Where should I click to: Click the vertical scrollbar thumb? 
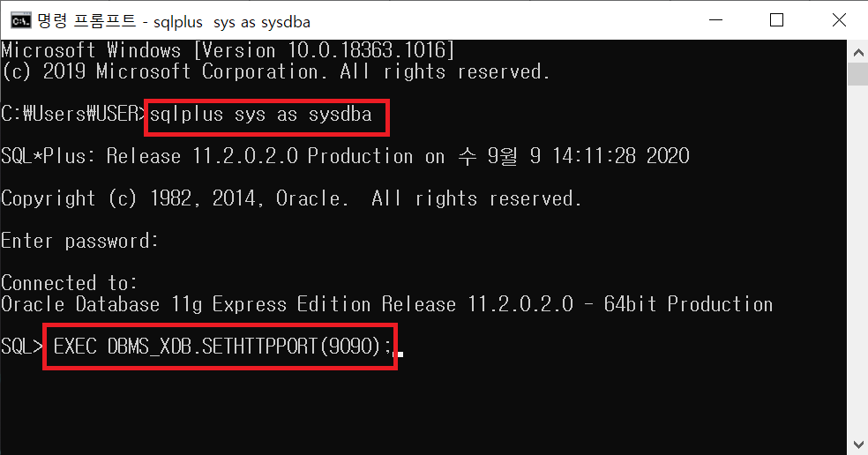click(x=858, y=75)
